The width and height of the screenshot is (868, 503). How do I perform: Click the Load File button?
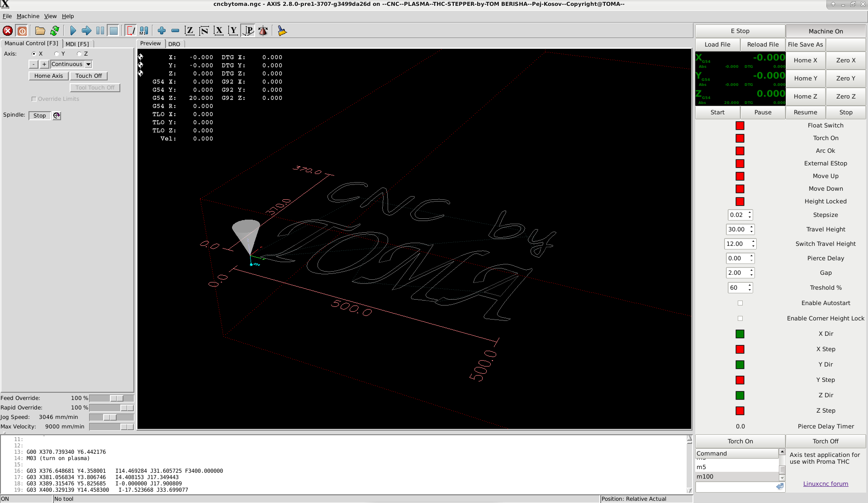(717, 44)
